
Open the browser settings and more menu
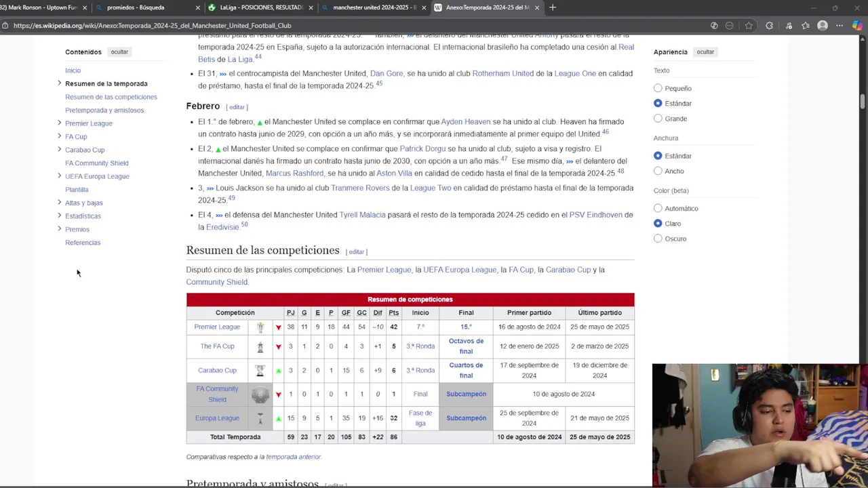tap(840, 26)
